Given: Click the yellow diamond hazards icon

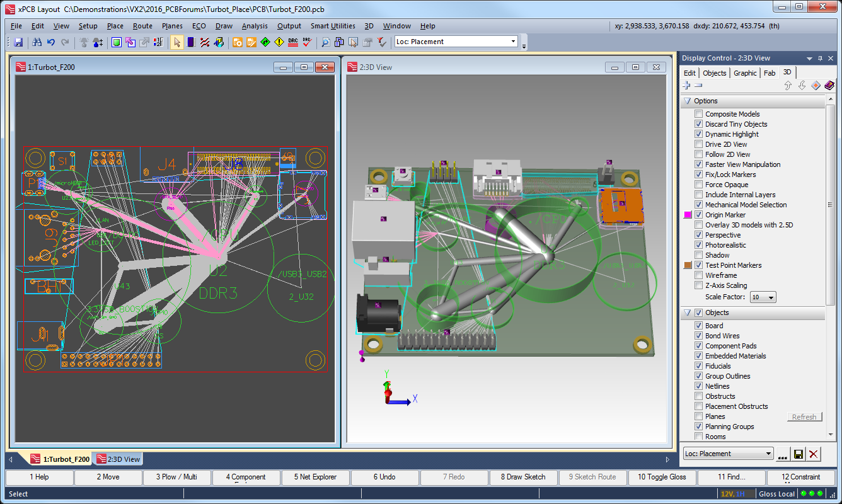Looking at the screenshot, I should point(279,42).
